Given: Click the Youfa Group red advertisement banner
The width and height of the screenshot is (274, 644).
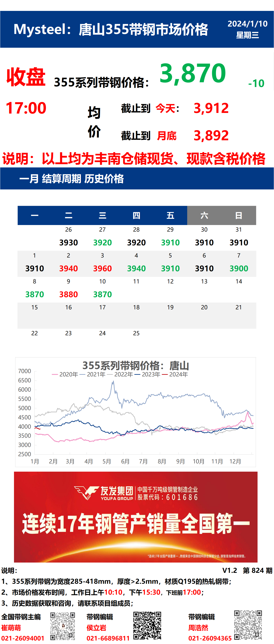Looking at the screenshot, I should [136, 517].
